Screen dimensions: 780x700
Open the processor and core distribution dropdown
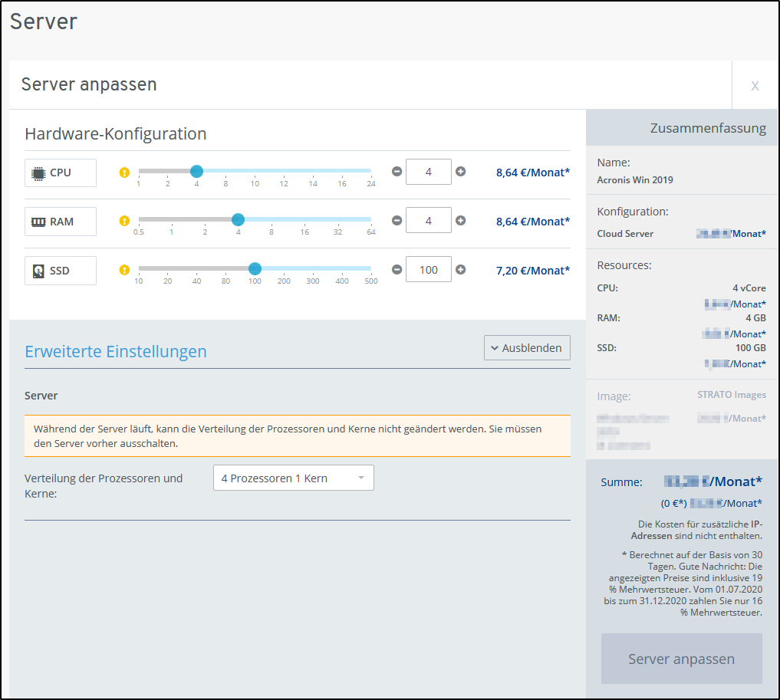click(x=294, y=478)
